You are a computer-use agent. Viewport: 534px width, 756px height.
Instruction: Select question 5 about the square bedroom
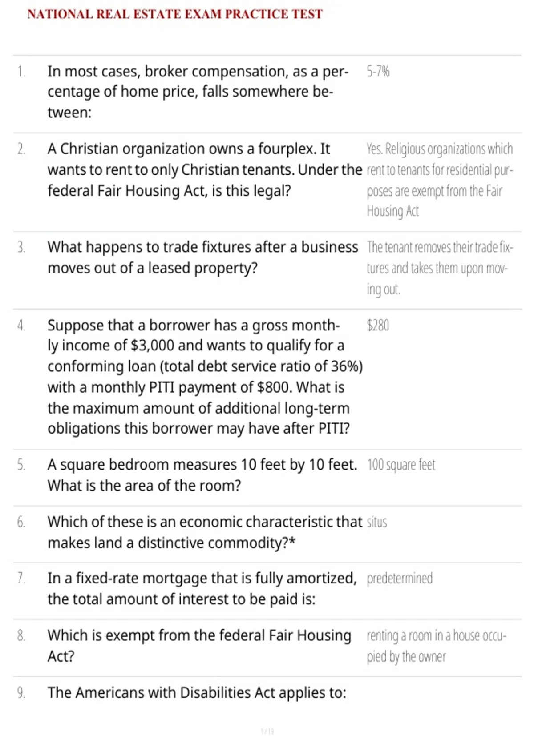202,475
